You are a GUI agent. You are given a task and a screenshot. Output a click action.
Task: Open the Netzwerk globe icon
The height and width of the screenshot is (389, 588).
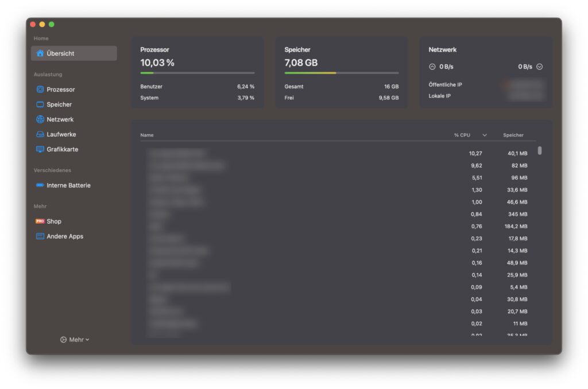pyautogui.click(x=40, y=119)
